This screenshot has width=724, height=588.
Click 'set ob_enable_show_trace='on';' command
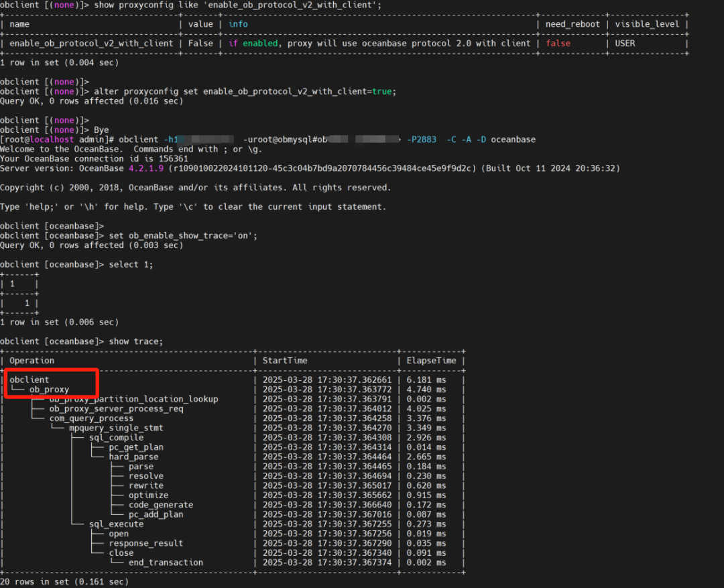pyautogui.click(x=183, y=235)
